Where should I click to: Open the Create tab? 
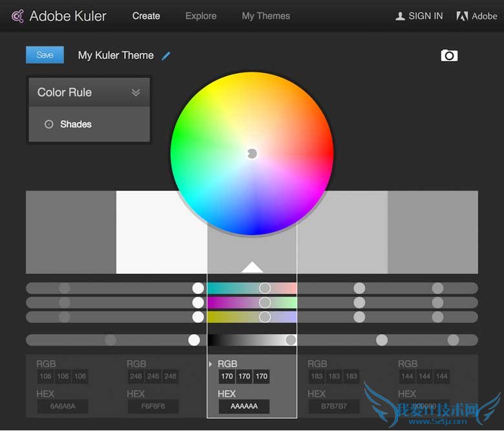pos(146,16)
